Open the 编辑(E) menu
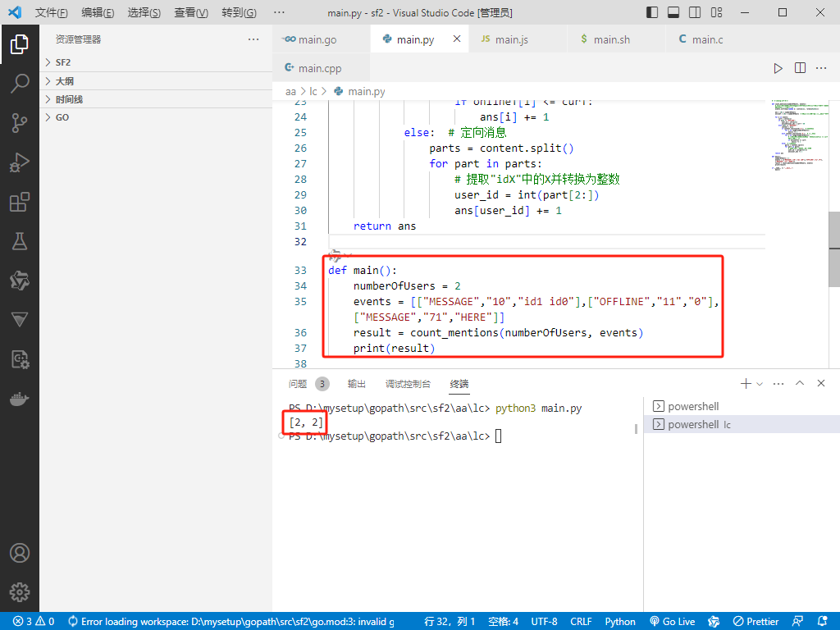This screenshot has height=630, width=840. click(x=98, y=12)
